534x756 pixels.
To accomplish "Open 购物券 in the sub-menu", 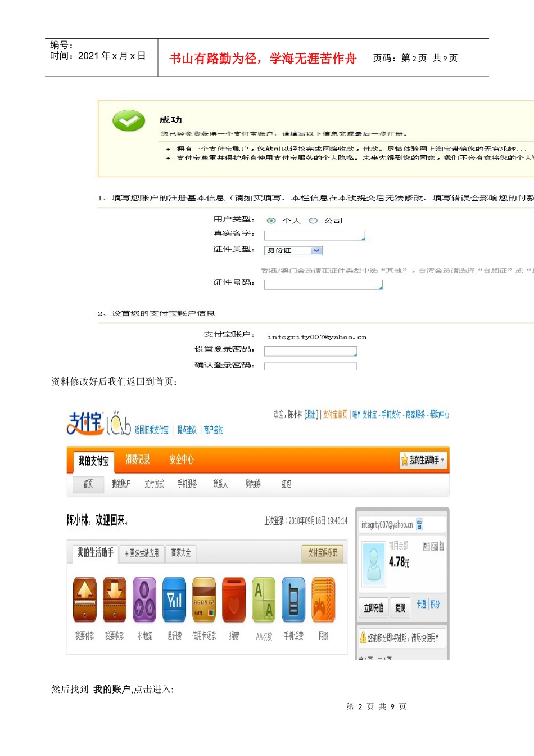I will point(254,484).
